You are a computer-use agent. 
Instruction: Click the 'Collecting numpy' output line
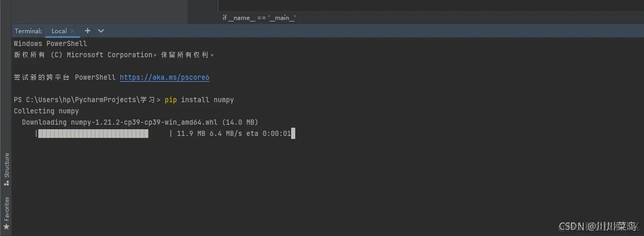46,111
